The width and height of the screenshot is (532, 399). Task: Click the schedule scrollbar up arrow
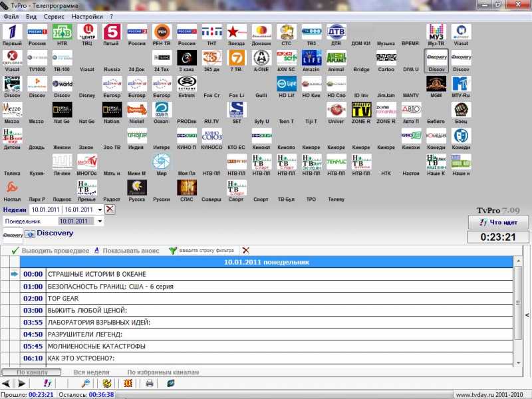(x=518, y=261)
